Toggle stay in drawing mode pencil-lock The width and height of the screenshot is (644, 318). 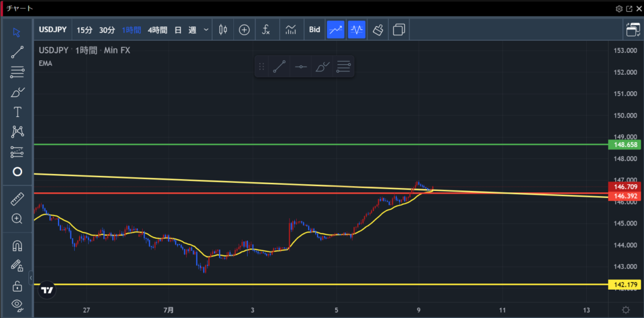(x=17, y=266)
